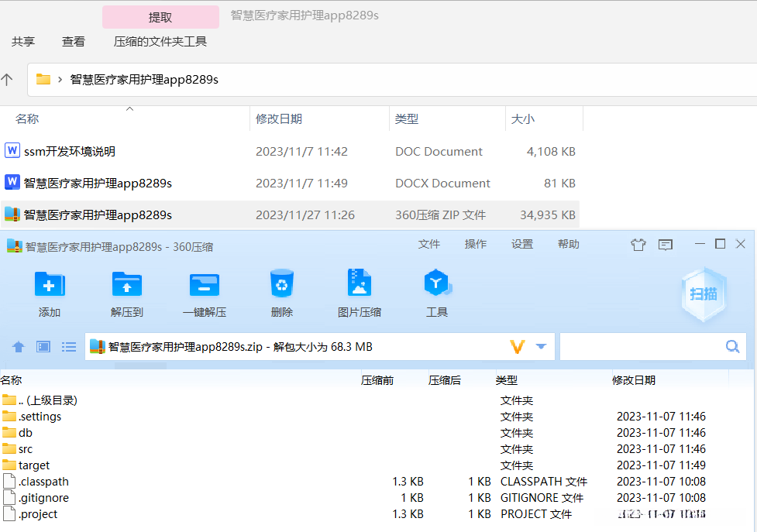Screen dimensions: 757x532
Task: Open the 图片压缩 image compress tool
Action: click(360, 283)
